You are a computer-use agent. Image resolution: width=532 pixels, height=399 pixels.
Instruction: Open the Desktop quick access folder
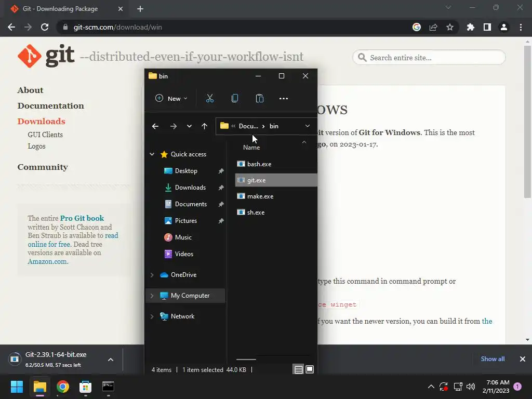(x=186, y=170)
